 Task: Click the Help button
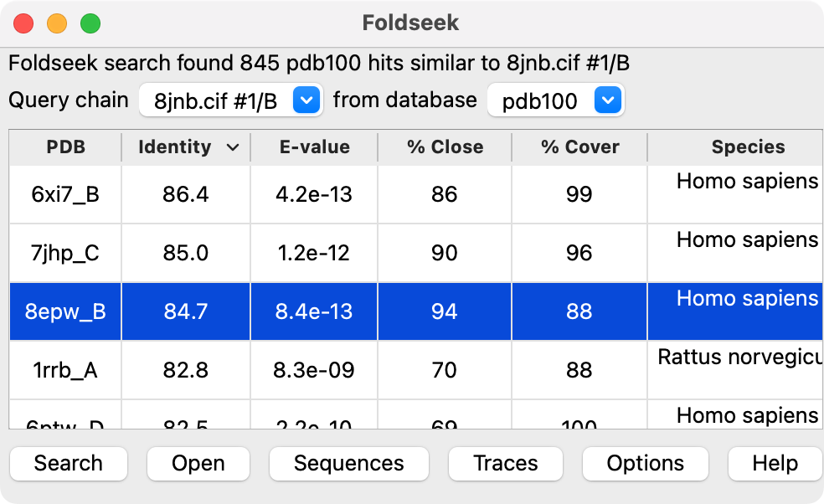pos(775,464)
